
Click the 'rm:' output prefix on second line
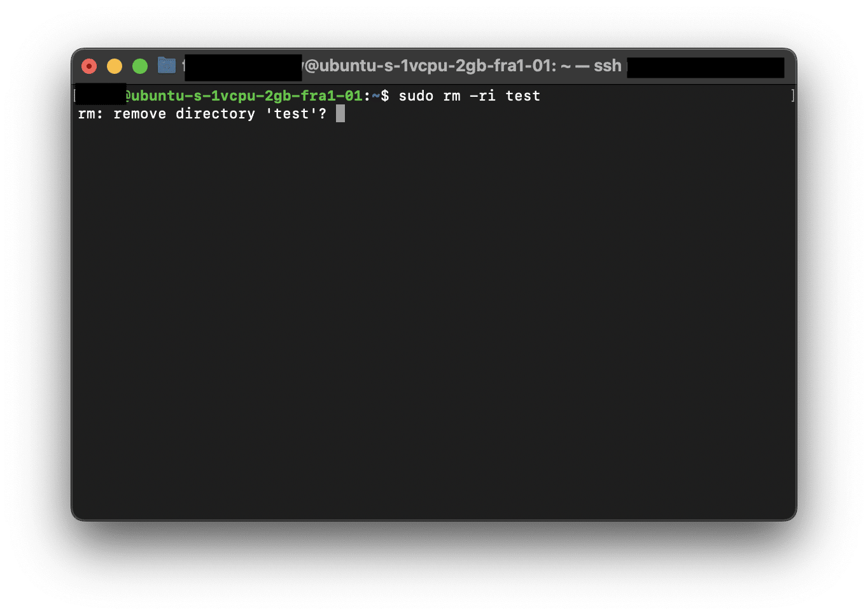(90, 114)
